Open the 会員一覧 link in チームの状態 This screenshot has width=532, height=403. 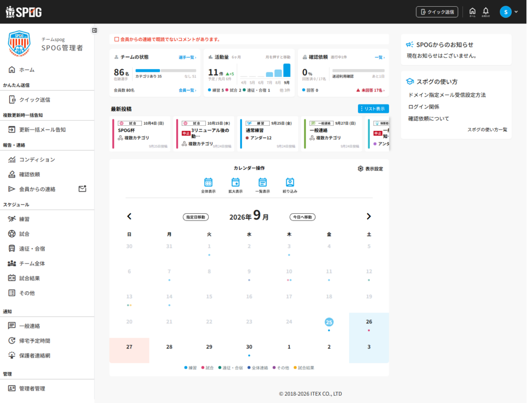(187, 90)
